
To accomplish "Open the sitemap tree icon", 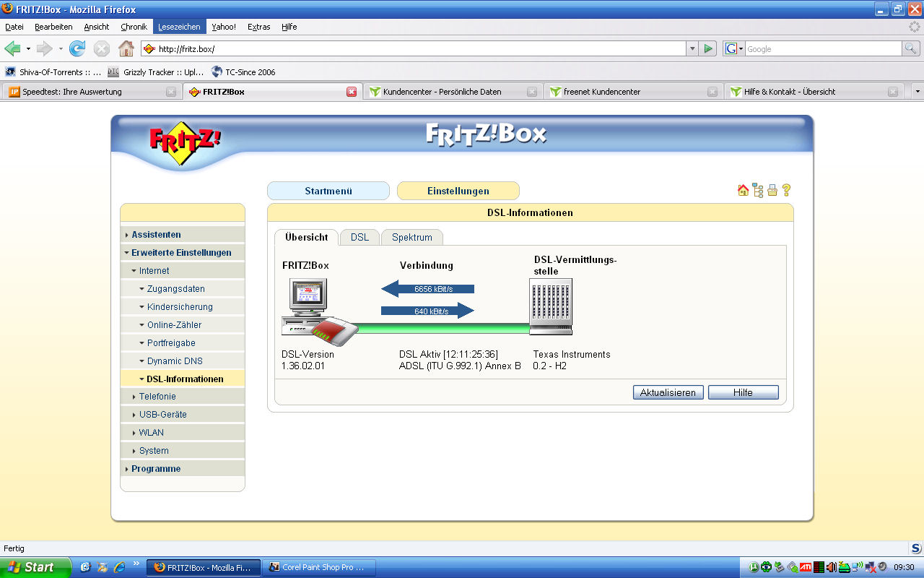I will 757,190.
